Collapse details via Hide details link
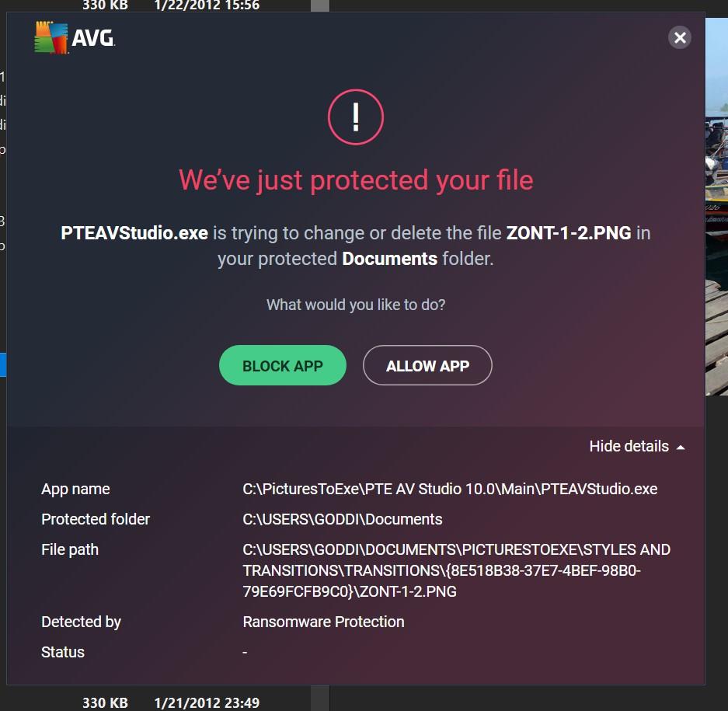This screenshot has width=728, height=711. 629,446
